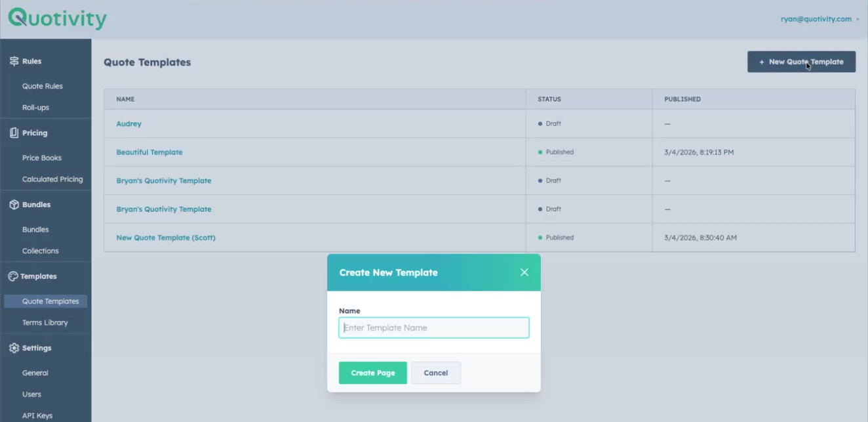
Task: Open Quote Rules in the sidebar
Action: coord(43,86)
